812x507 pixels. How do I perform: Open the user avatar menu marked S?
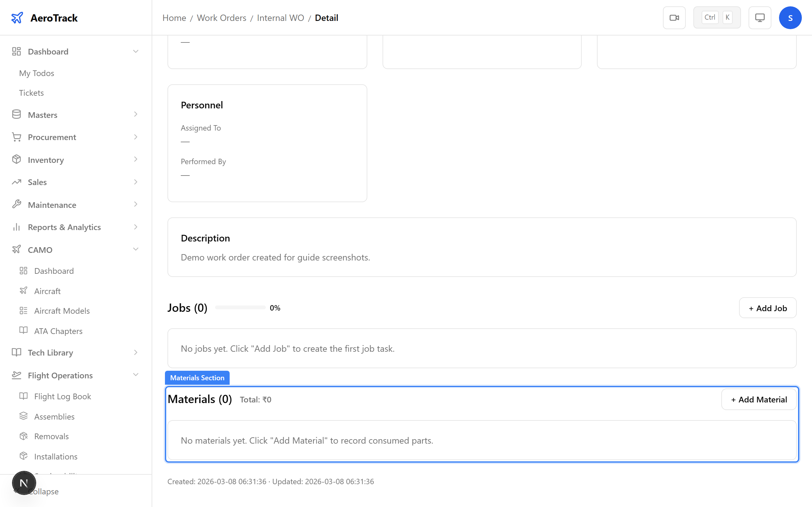790,17
